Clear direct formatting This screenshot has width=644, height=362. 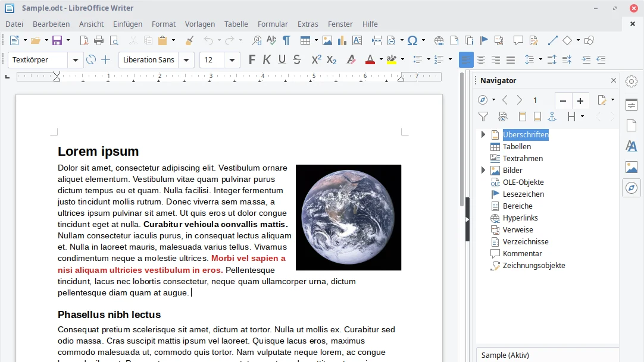click(351, 60)
